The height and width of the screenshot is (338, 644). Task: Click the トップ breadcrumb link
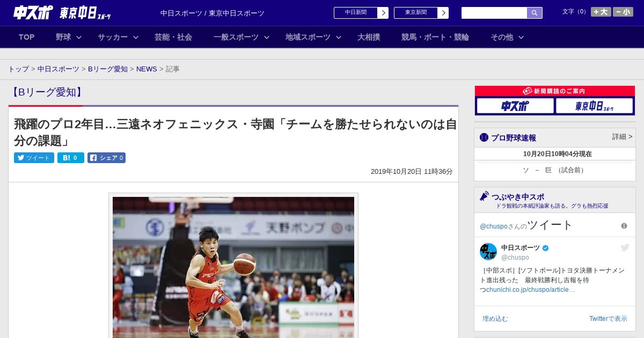coord(18,69)
